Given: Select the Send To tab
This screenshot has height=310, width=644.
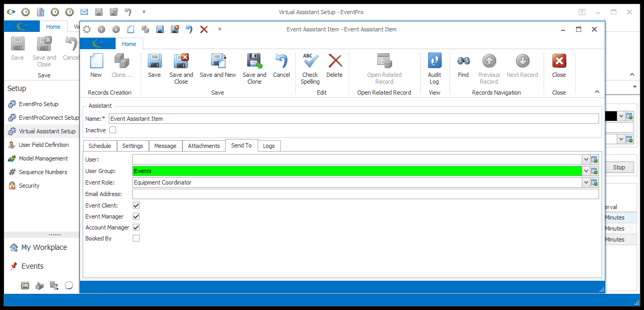Looking at the screenshot, I should click(241, 145).
